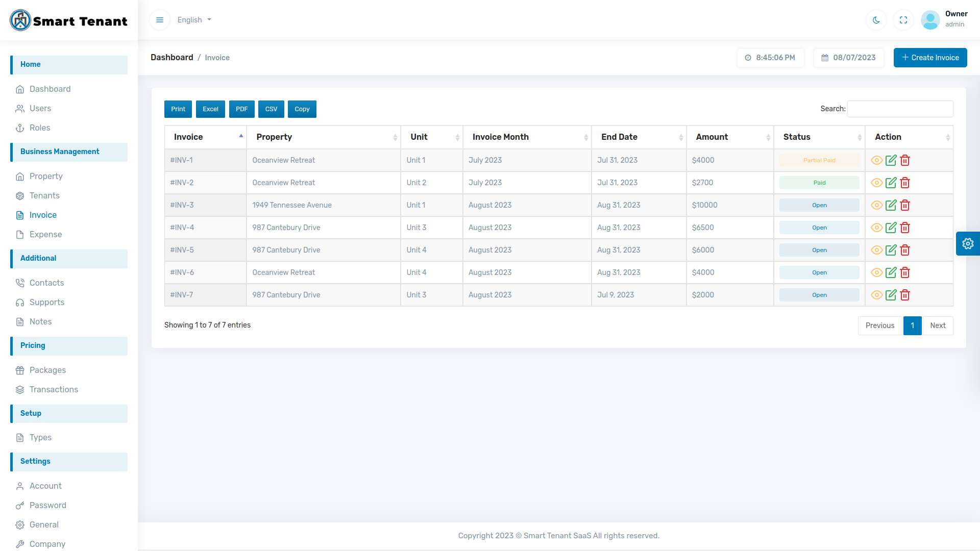Open Owner profile avatar
The width and height of the screenshot is (980, 551).
[930, 20]
